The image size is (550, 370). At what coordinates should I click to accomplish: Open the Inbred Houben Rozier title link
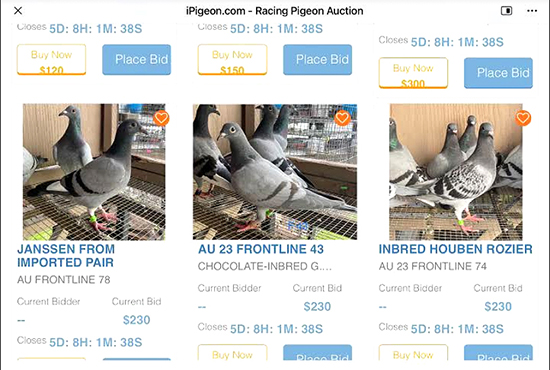pos(455,249)
